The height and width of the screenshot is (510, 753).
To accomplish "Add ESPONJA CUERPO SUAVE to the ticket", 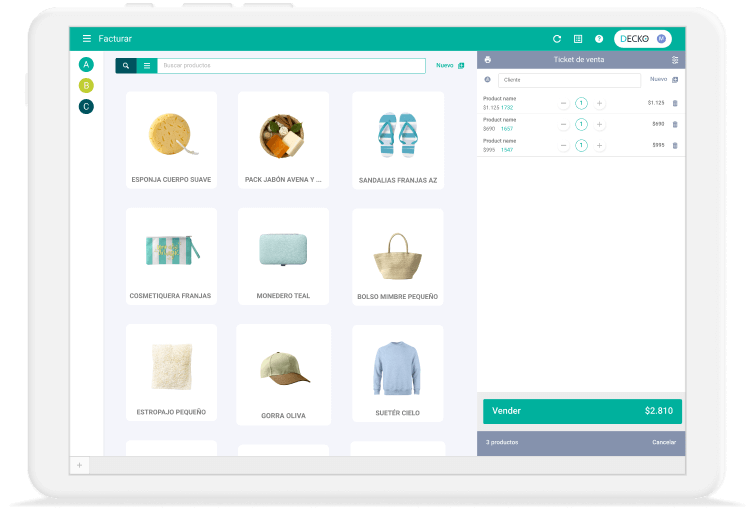I will [x=171, y=140].
